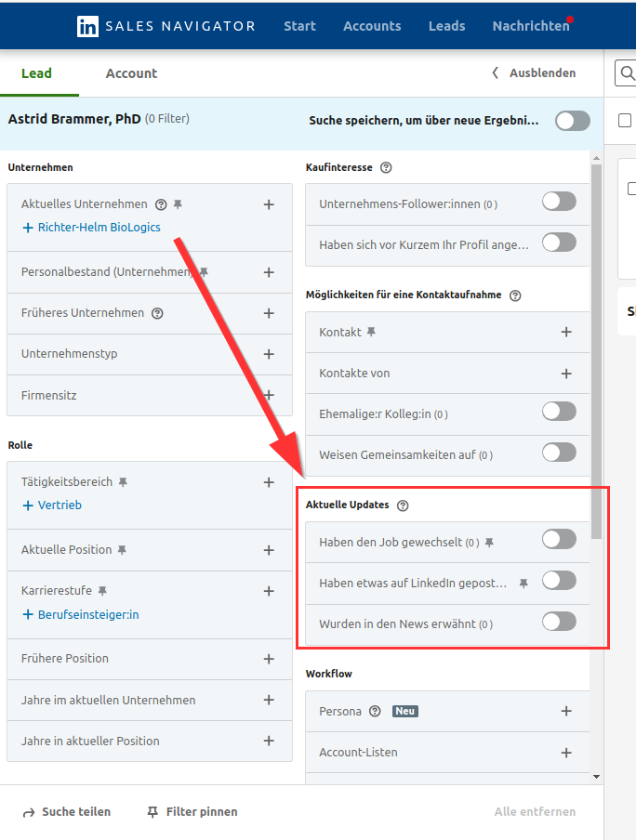Open Nachrichten in the top navigation

(x=530, y=26)
